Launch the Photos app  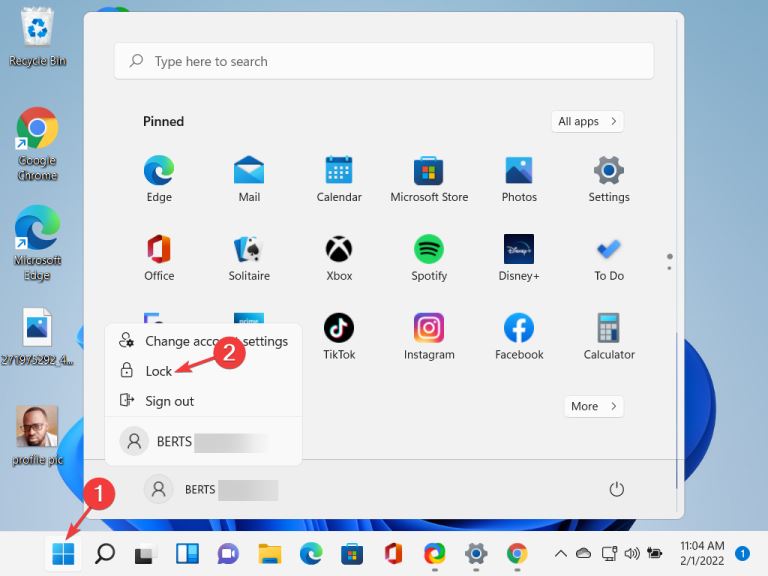[x=519, y=178]
